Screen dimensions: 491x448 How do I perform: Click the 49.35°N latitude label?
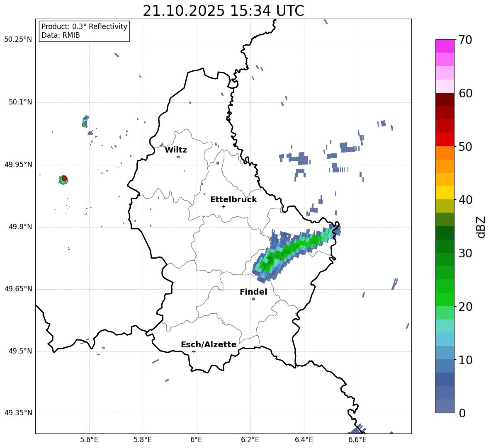pyautogui.click(x=18, y=413)
